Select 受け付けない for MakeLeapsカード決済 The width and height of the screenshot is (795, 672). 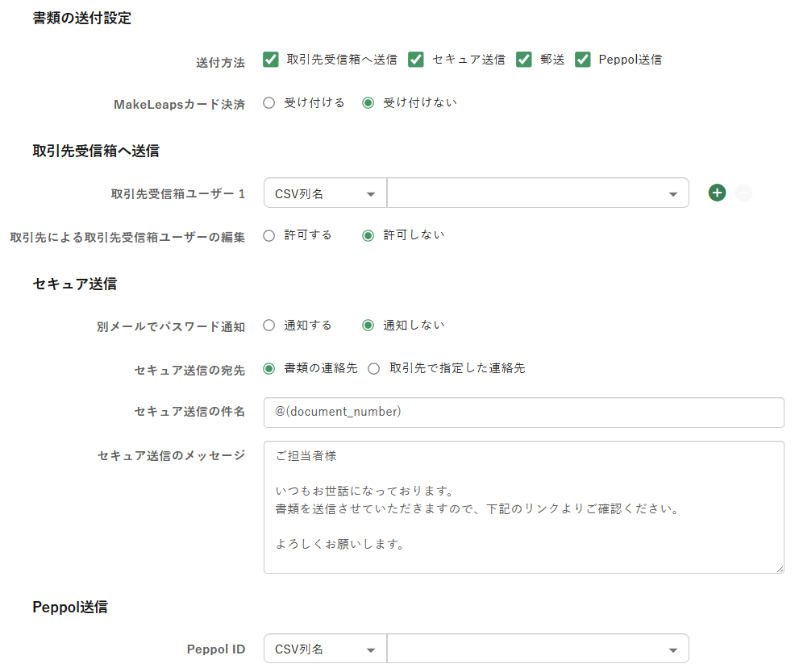click(368, 103)
